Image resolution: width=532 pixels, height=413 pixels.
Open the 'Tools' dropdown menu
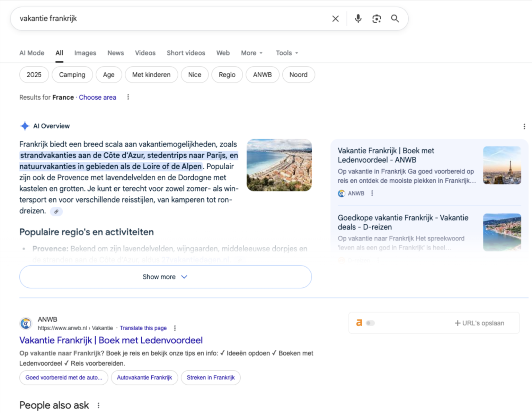point(287,53)
